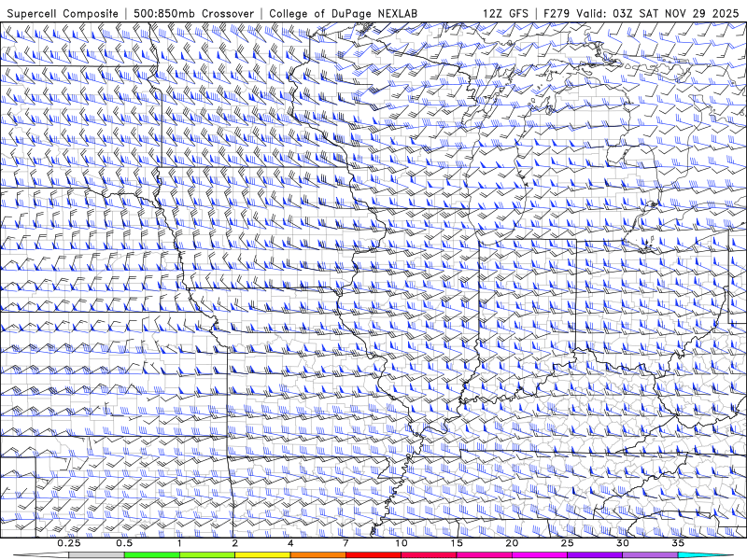Click the College of DuPage NEXLAB label
Viewport: 747px width, 560px height.
[343, 14]
